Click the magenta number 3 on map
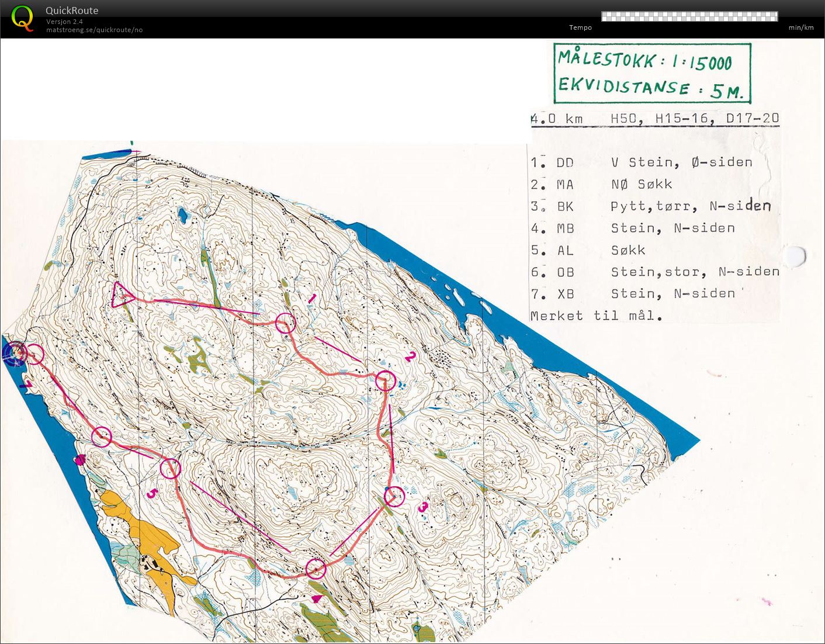 (x=422, y=507)
